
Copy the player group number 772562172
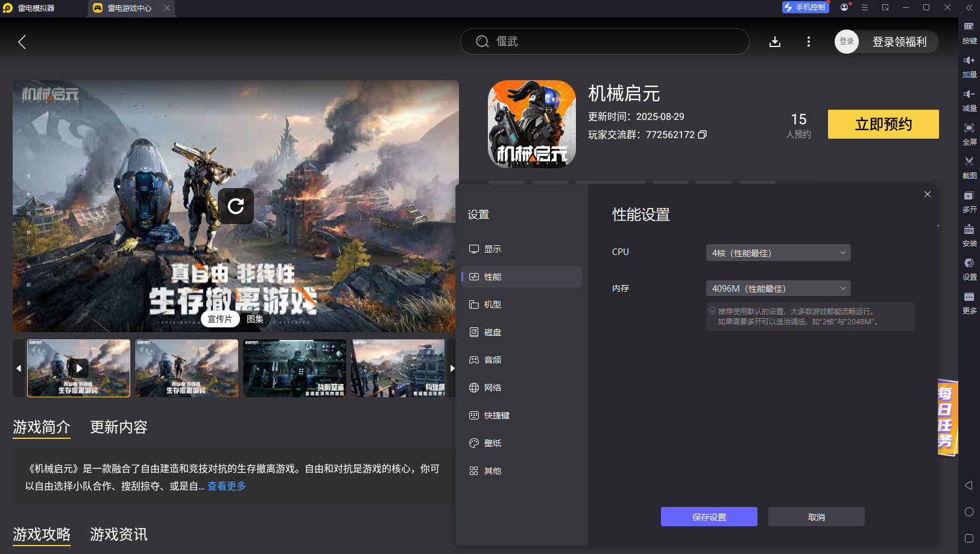tap(702, 134)
